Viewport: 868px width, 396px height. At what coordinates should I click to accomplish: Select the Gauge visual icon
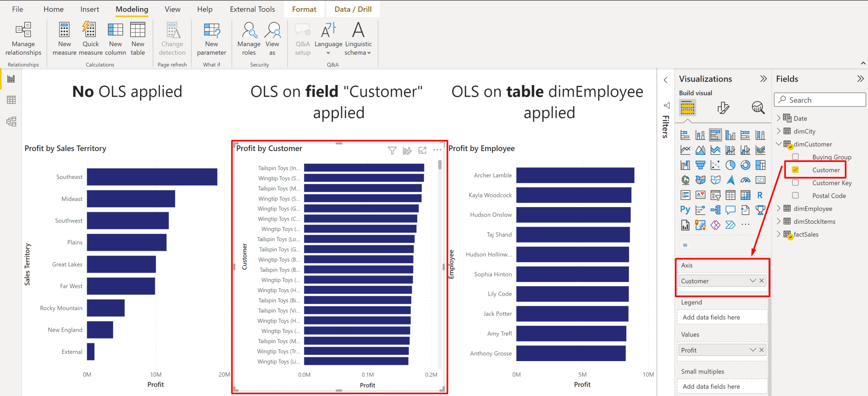pyautogui.click(x=745, y=180)
